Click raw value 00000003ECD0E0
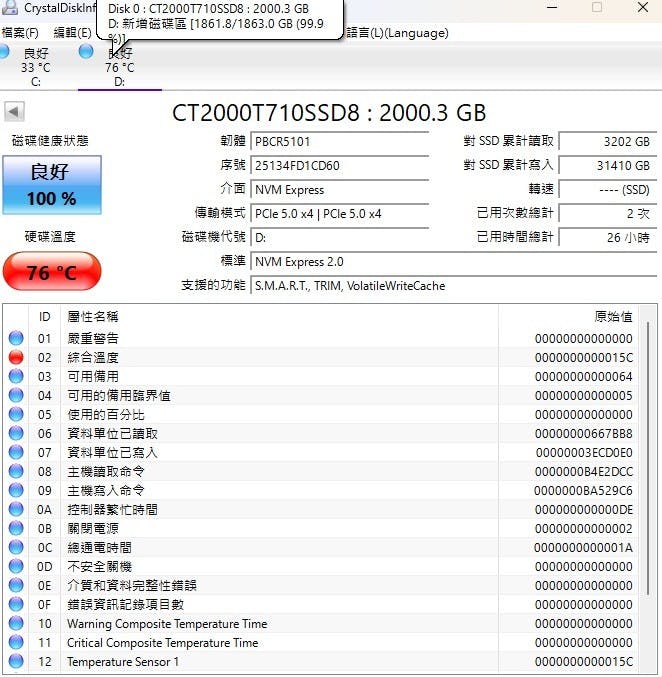 pos(584,452)
